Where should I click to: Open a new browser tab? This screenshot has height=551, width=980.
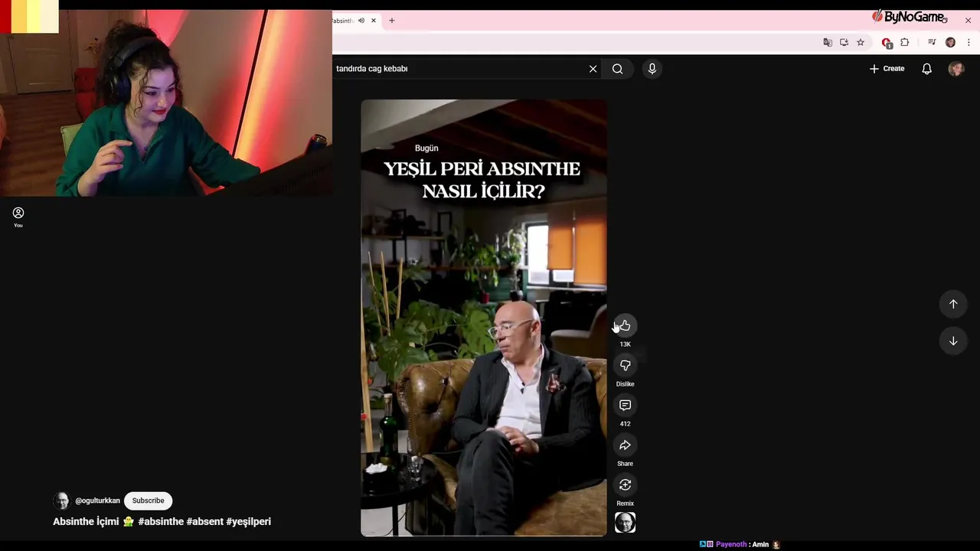coord(392,21)
